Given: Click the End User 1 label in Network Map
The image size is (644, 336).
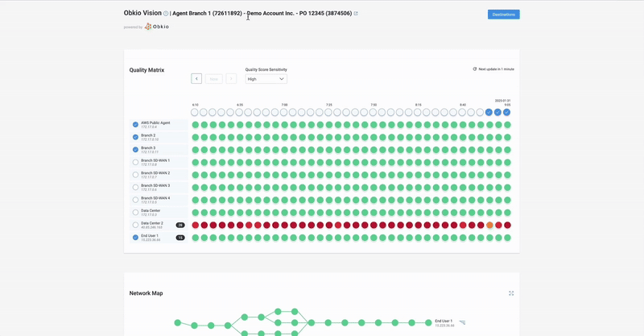Looking at the screenshot, I should [x=444, y=321].
